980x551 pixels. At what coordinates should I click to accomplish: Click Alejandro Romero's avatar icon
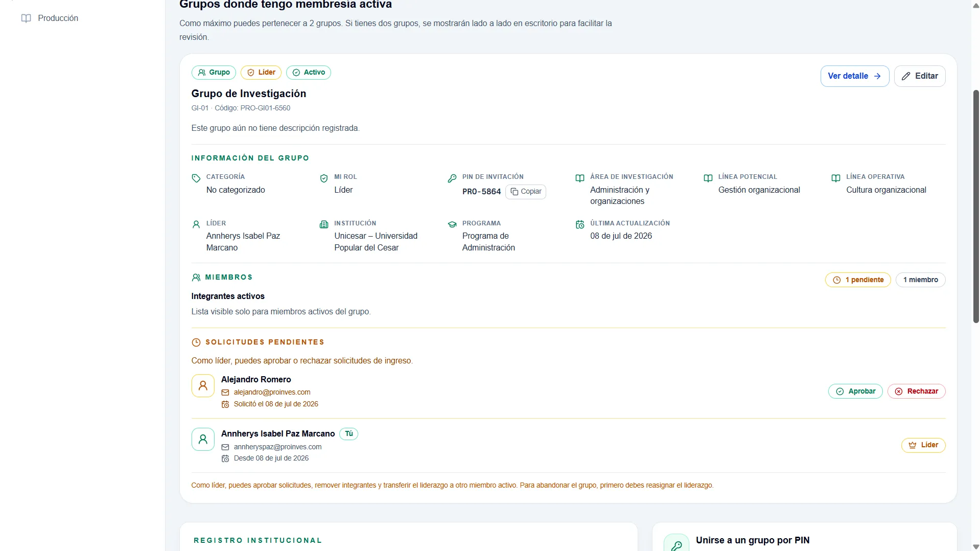(x=203, y=385)
